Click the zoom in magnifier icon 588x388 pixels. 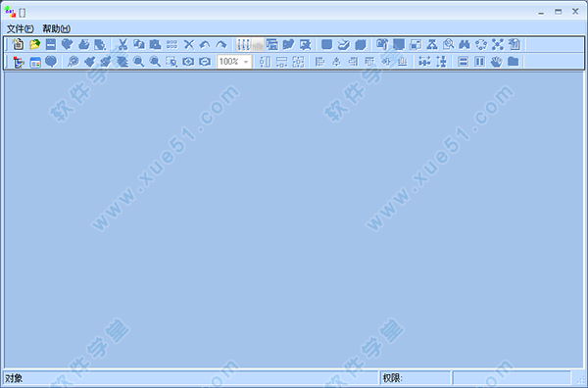click(x=138, y=61)
